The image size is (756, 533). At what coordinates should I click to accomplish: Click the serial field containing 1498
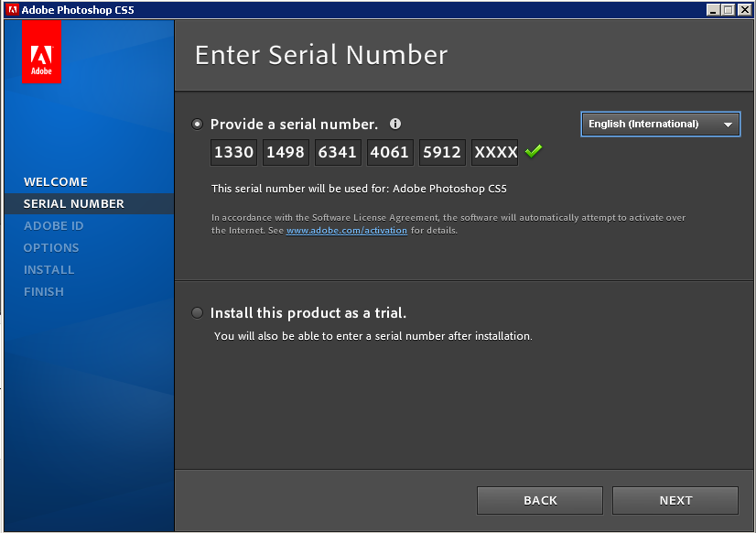tap(286, 152)
